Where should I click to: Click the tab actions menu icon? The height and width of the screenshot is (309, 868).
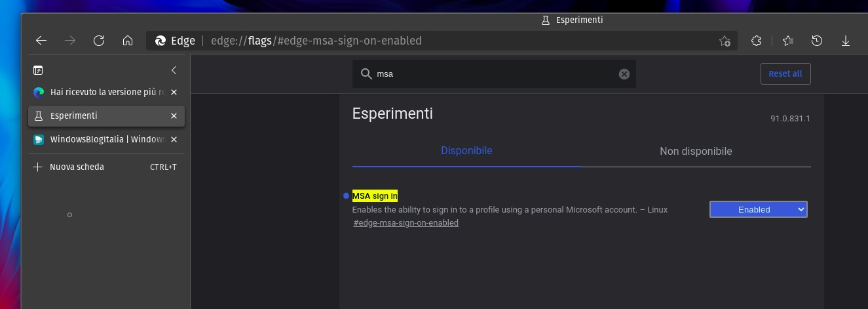[38, 70]
